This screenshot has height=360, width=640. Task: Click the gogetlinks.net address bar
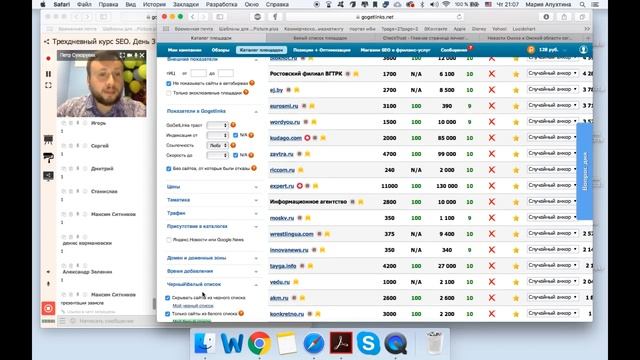[x=375, y=17]
